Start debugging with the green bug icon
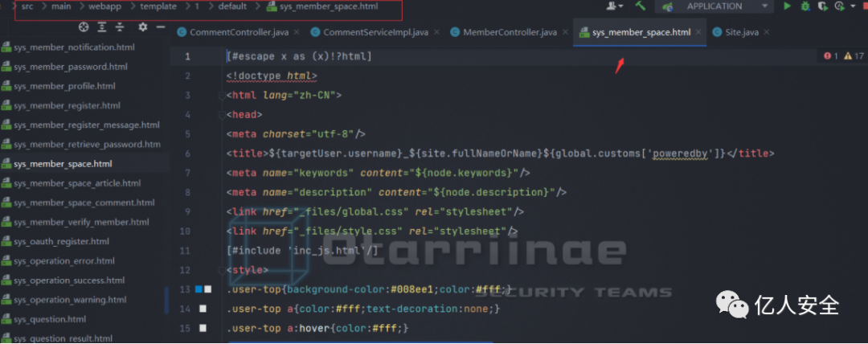The height and width of the screenshot is (344, 868). point(805,6)
